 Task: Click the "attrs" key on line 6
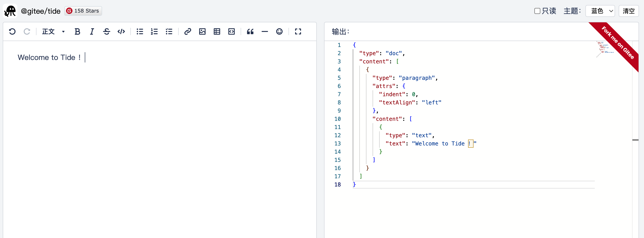384,86
